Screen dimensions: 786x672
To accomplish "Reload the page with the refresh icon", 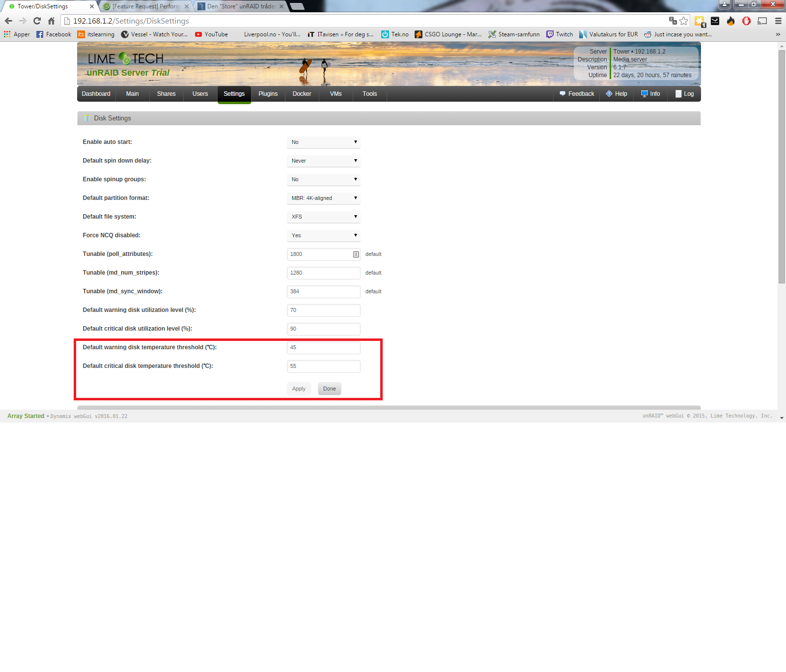I will [x=37, y=21].
